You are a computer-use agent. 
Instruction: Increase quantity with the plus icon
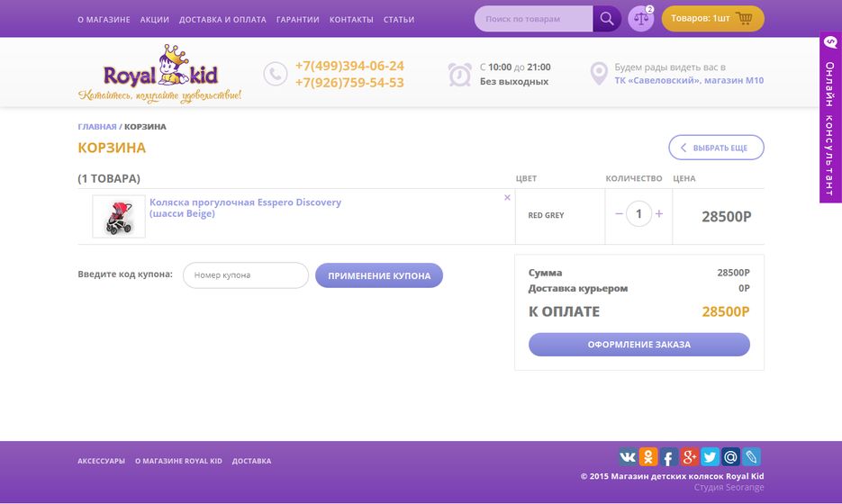pyautogui.click(x=659, y=213)
